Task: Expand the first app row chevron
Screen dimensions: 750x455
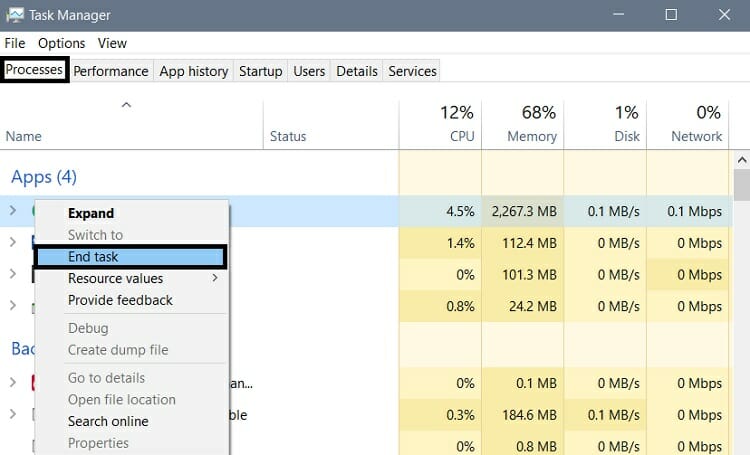Action: 13,210
